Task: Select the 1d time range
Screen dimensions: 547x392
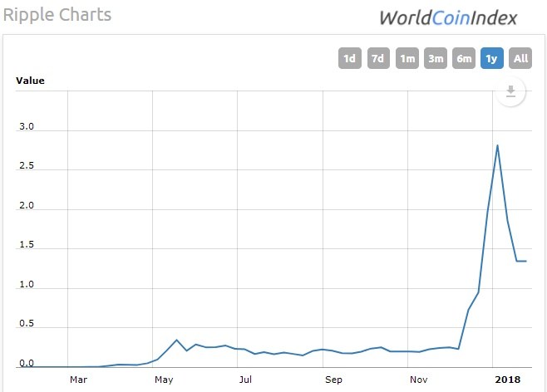Action: (349, 58)
